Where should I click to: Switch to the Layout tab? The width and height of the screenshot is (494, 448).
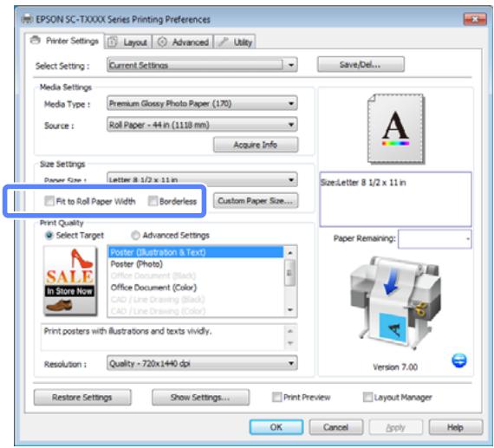(x=128, y=42)
